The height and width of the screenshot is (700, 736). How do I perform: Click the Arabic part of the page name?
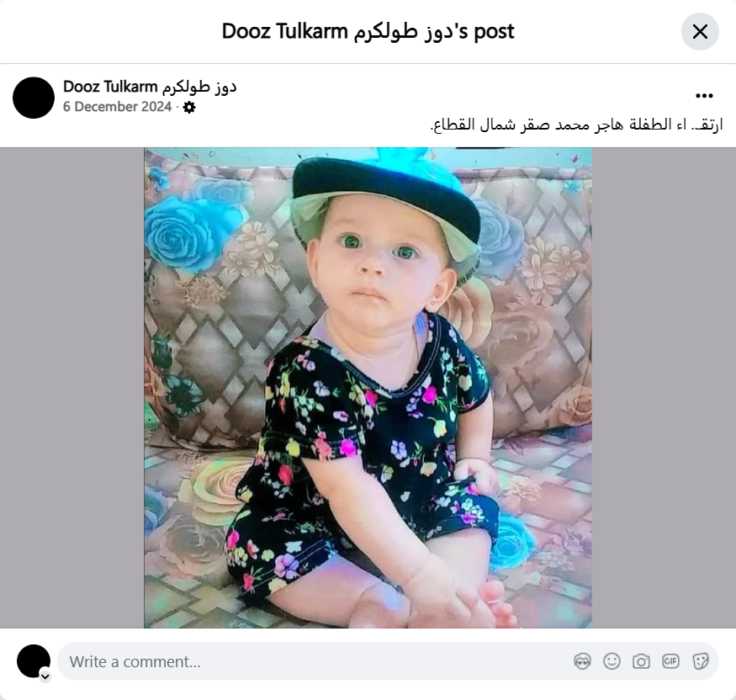[199, 87]
